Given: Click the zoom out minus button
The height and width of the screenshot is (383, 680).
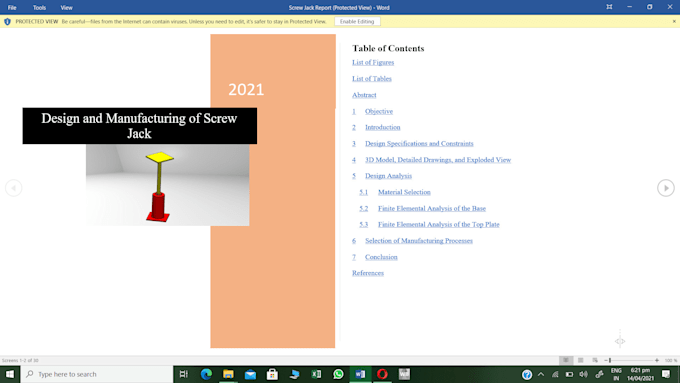Looking at the screenshot, I should coord(606,360).
